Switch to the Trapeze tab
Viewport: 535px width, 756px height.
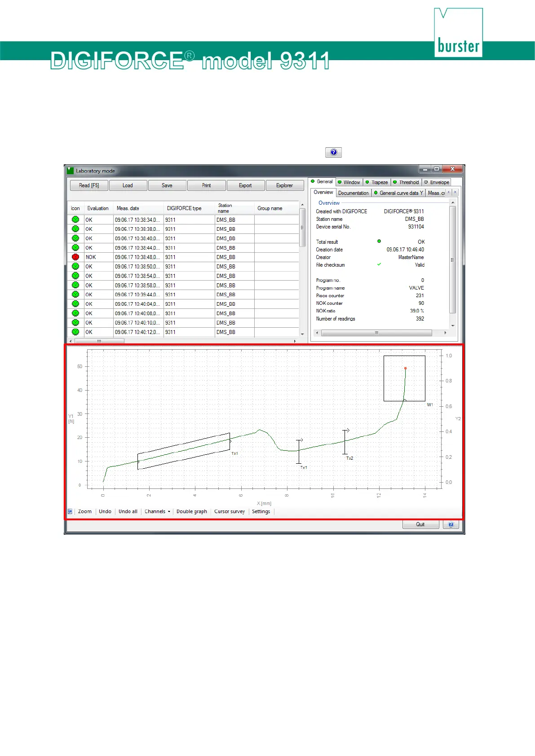[377, 182]
